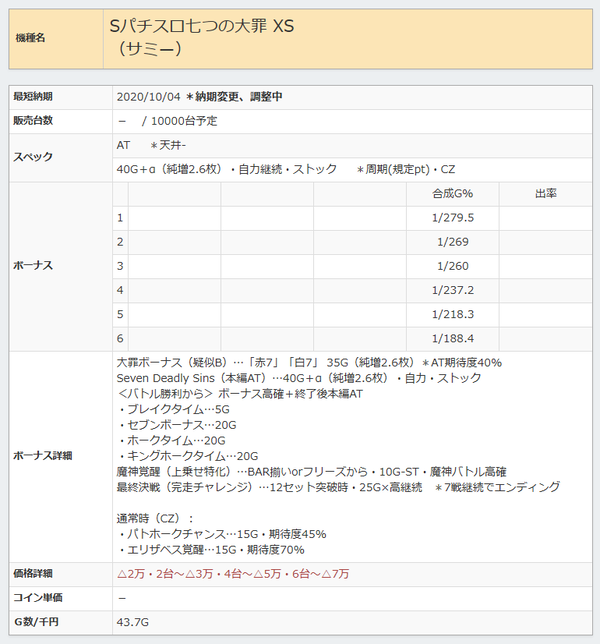Screen dimensions: 600x644
Task: Click the 'G数/千円' row label
Action: 37,622
